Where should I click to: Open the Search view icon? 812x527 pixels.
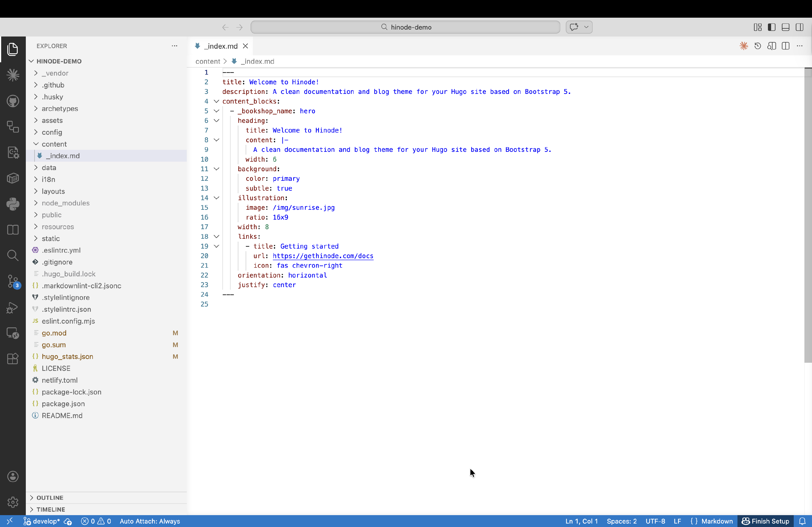13,255
